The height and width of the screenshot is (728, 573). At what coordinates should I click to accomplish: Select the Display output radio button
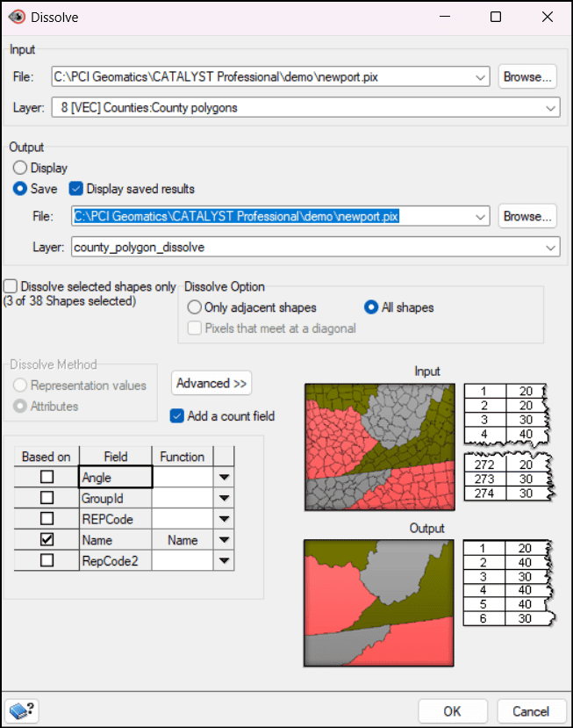(20, 168)
